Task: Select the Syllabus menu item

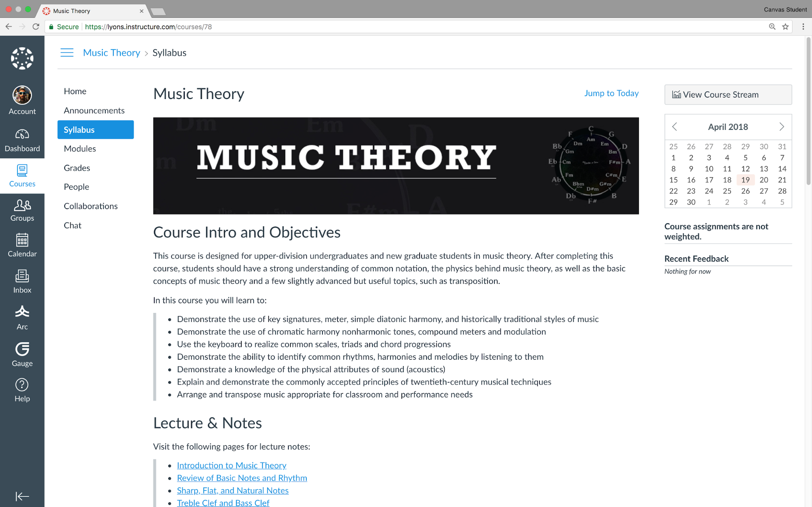Action: coord(95,129)
